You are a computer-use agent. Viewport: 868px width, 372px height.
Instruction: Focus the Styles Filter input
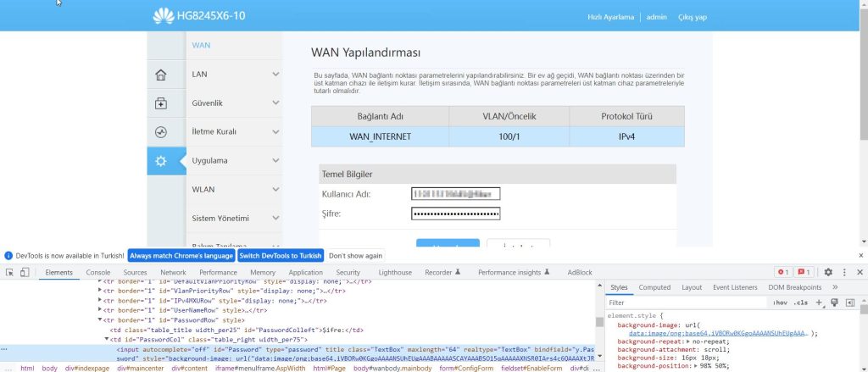685,303
